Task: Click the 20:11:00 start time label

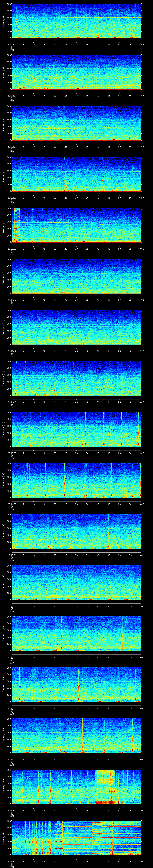Action: click(12, 351)
